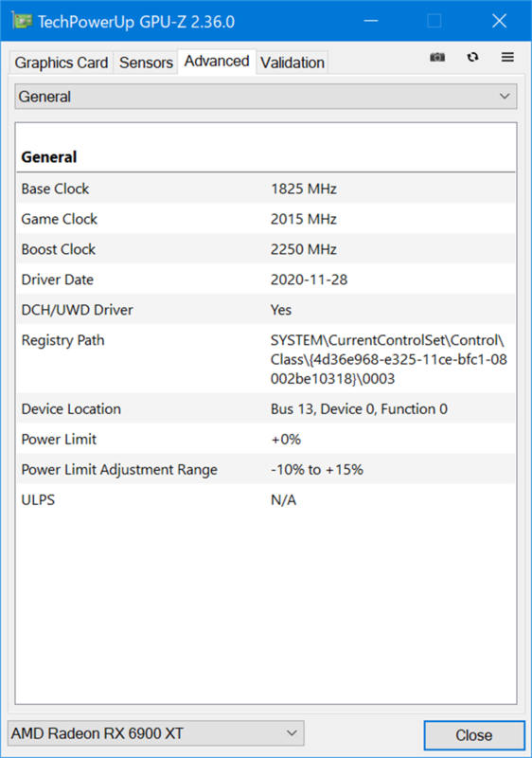Select the Game Clock row label
Viewport: 532px width, 758px height.
pyautogui.click(x=60, y=219)
